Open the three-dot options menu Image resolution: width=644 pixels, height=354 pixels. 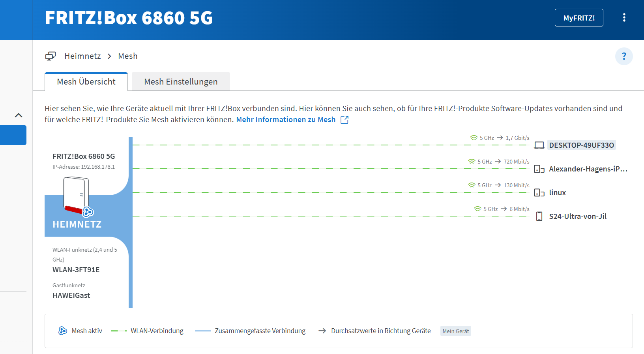624,17
